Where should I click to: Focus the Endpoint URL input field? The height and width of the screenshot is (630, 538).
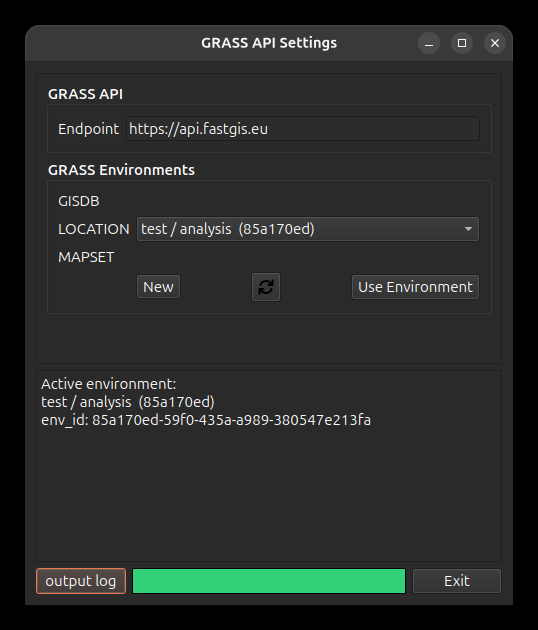pos(303,129)
